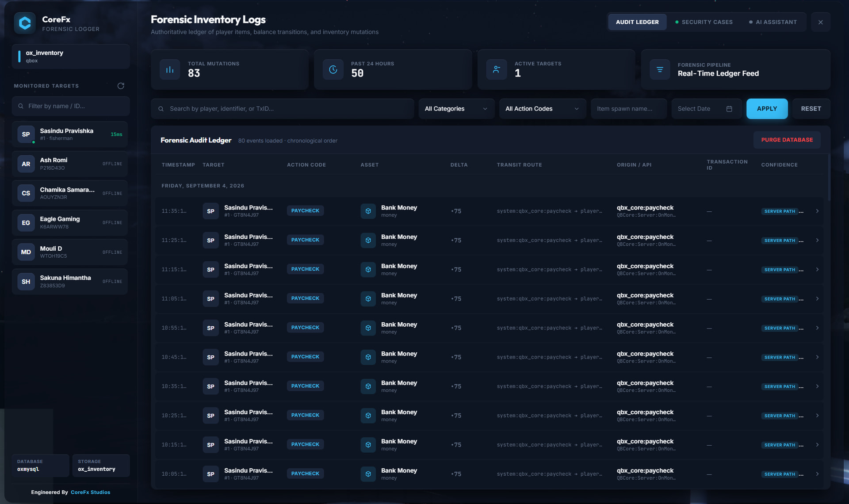Viewport: 849px width, 504px height.
Task: Click the Bank Money cube icon in the 10:55 row
Action: click(x=368, y=328)
